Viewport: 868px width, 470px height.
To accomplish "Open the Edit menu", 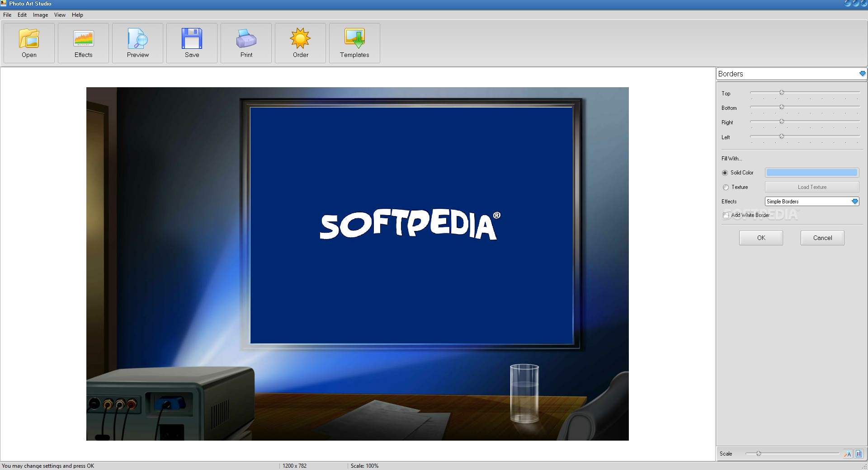I will click(x=22, y=15).
